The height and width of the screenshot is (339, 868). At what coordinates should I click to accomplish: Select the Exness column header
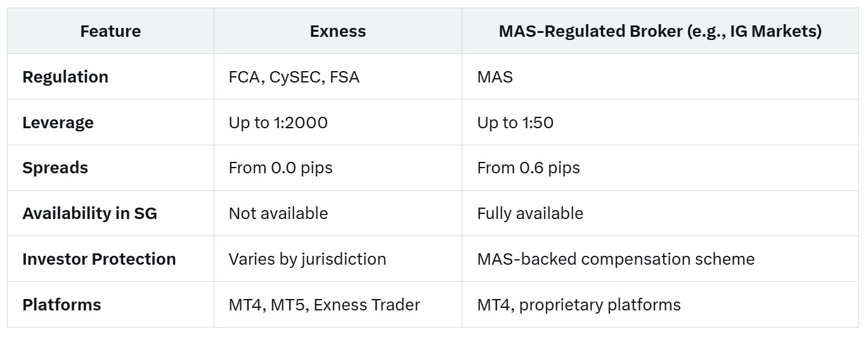click(x=338, y=31)
